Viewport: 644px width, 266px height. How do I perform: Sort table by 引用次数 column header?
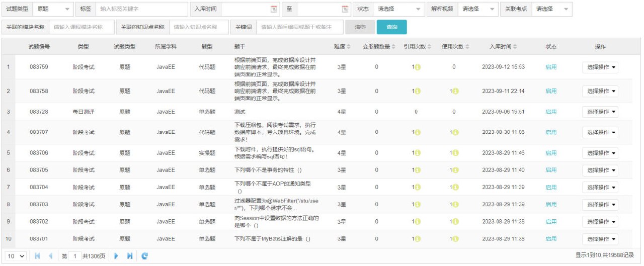click(417, 46)
